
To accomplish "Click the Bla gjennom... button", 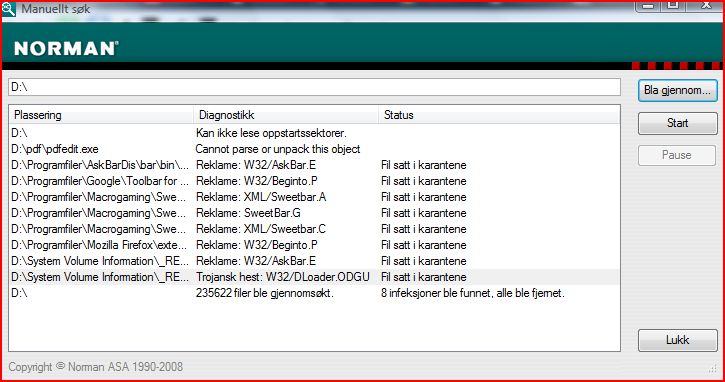I will (677, 90).
